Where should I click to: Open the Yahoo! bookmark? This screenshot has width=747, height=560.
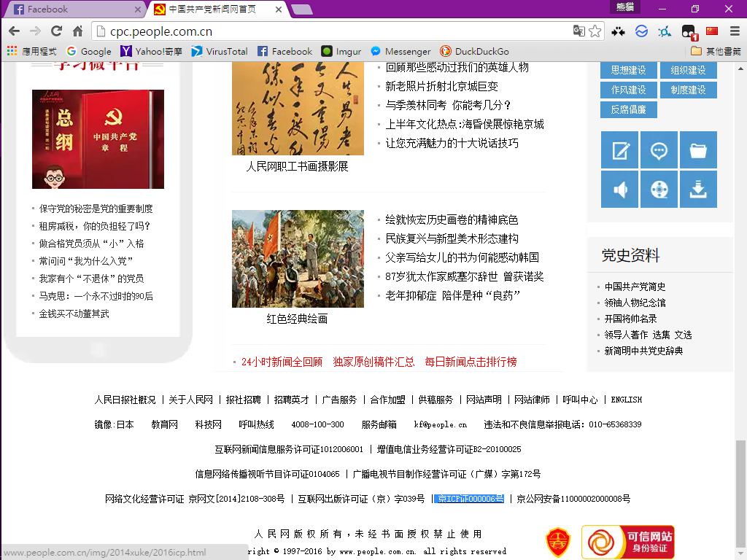(152, 51)
